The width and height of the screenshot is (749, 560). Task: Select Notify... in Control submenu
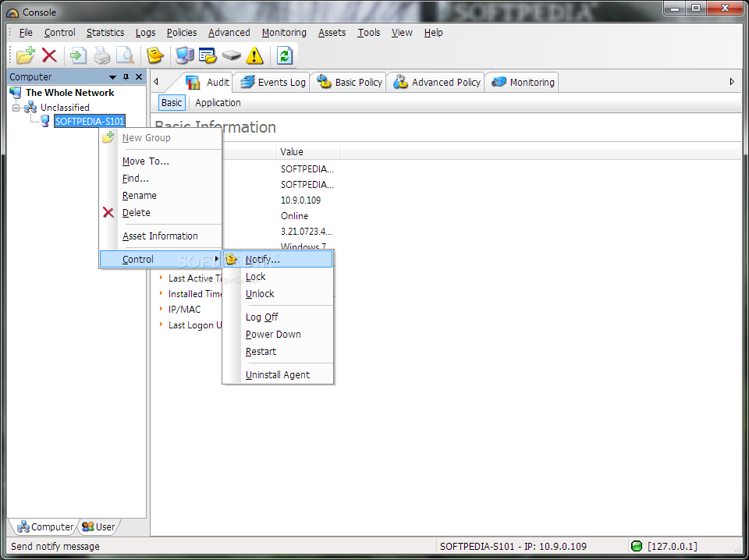point(278,260)
